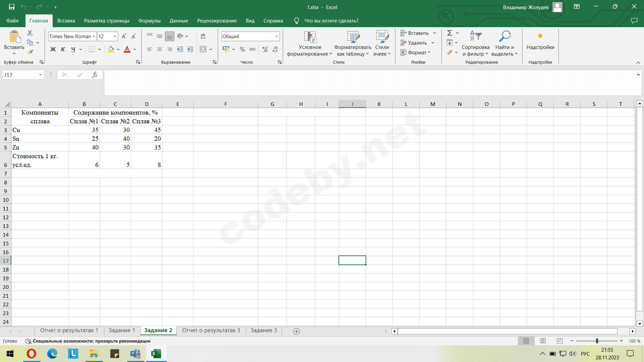Click the AutoSum sigma icon

pos(450,33)
